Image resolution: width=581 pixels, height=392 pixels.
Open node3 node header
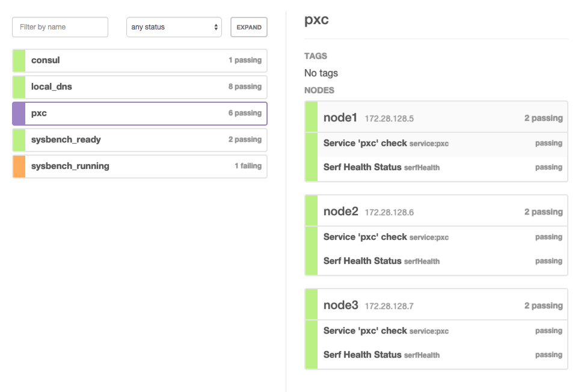[x=442, y=305]
